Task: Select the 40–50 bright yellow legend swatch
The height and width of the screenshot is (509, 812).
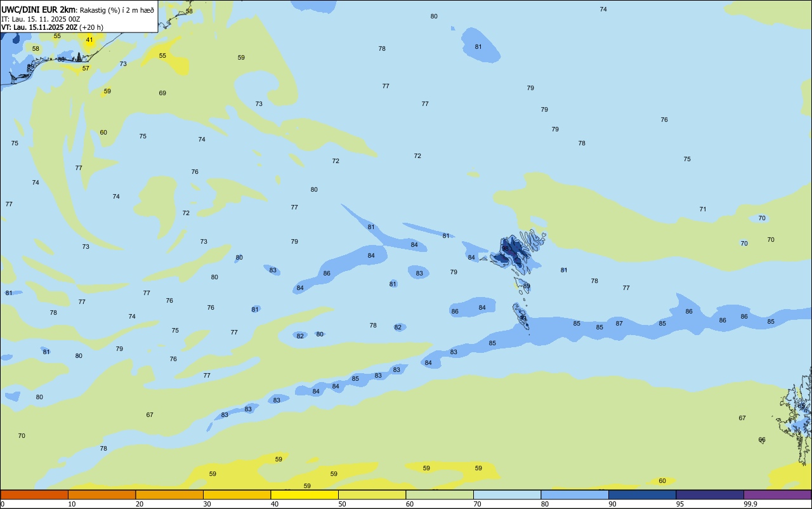Action: click(304, 494)
